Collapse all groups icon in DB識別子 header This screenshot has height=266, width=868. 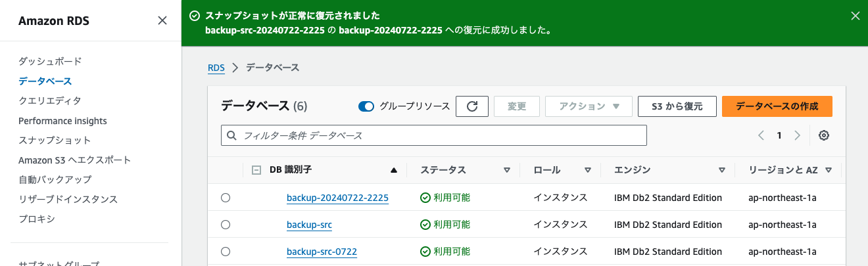[x=256, y=170]
